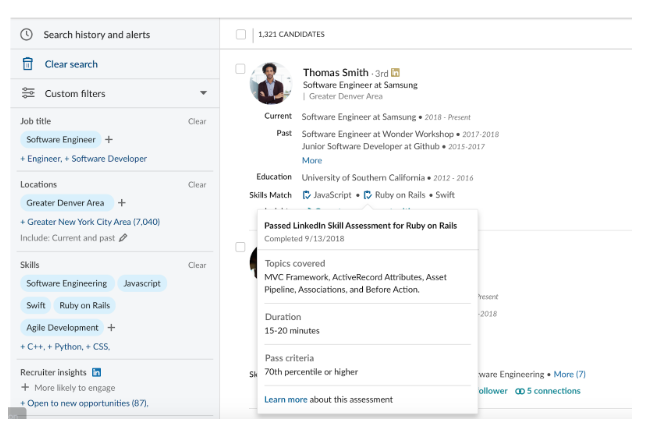660x431 pixels.
Task: Select the second candidate's checkbox
Action: tap(240, 247)
